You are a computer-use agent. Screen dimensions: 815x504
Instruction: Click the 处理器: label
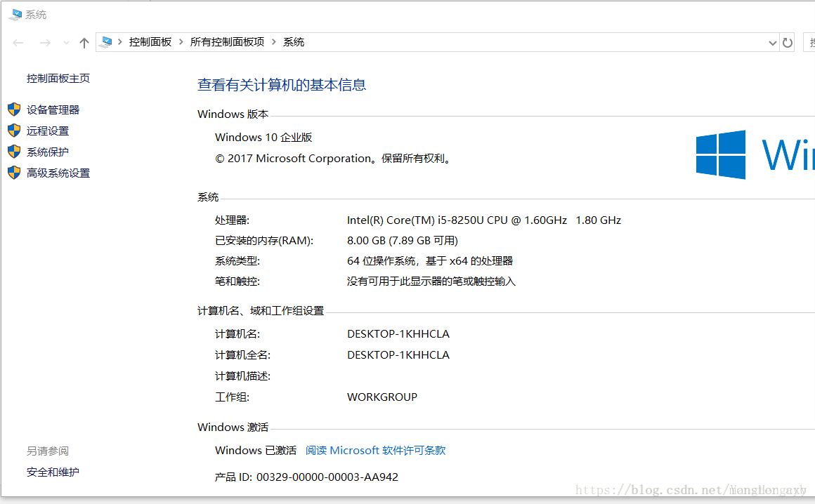coord(233,220)
